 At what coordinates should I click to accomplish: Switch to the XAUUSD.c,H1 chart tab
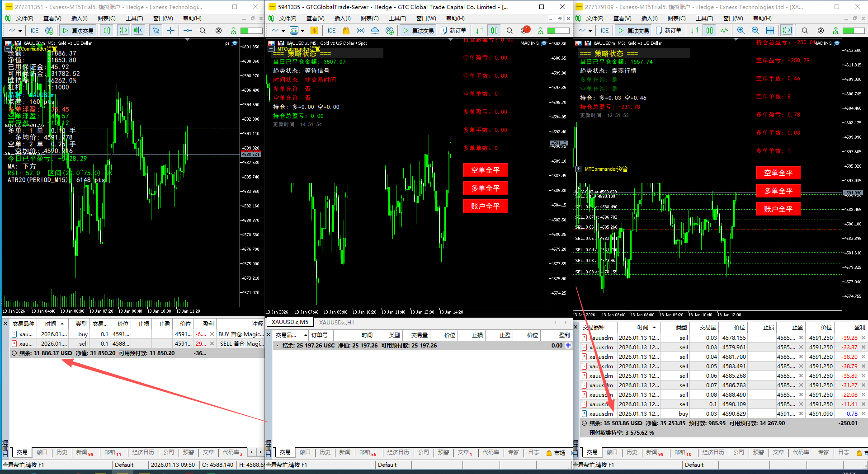[x=336, y=322]
